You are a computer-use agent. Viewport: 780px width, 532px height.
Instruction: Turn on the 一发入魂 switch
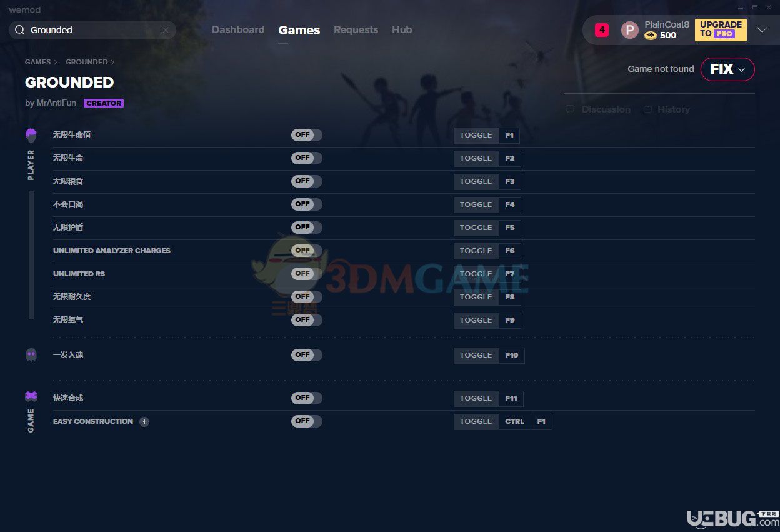[x=306, y=355]
